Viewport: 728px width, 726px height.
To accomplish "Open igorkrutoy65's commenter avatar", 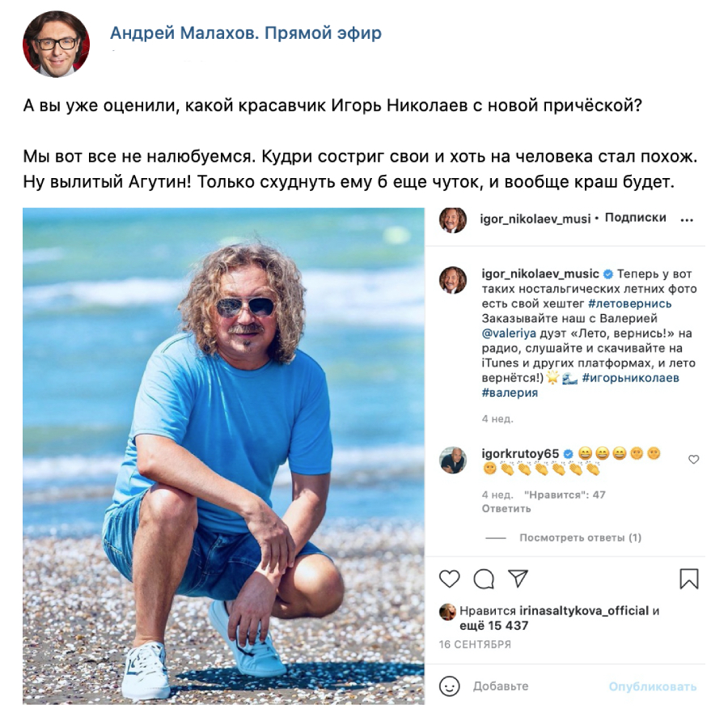I will pos(453,461).
